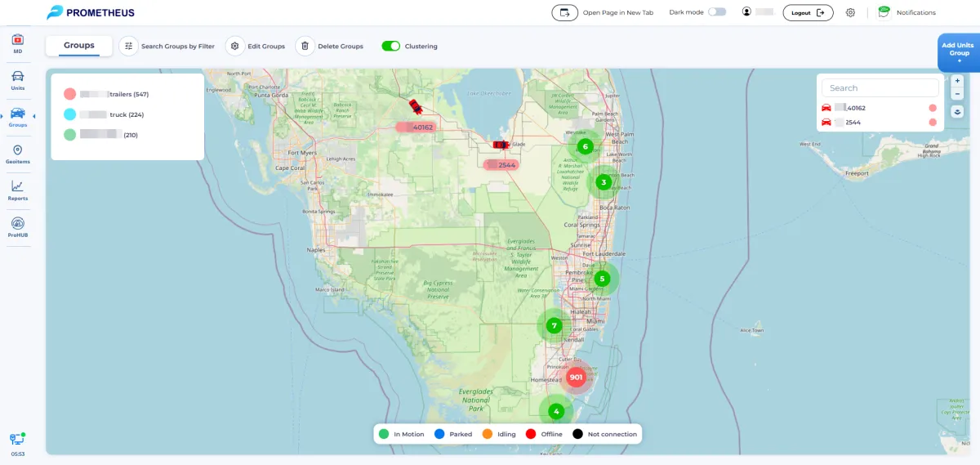This screenshot has height=465, width=980.
Task: Open Geoitems in the sidebar
Action: (x=18, y=154)
